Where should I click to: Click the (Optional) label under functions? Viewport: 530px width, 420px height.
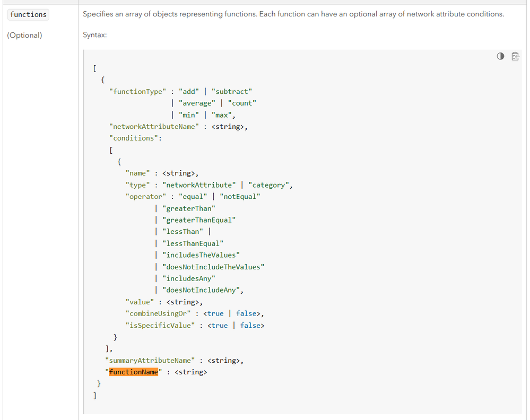(25, 35)
